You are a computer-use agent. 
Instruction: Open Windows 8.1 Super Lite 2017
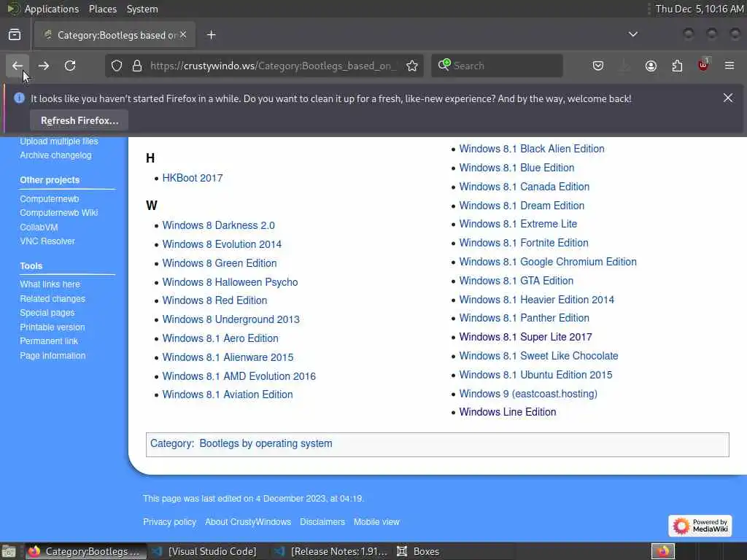[x=526, y=337]
